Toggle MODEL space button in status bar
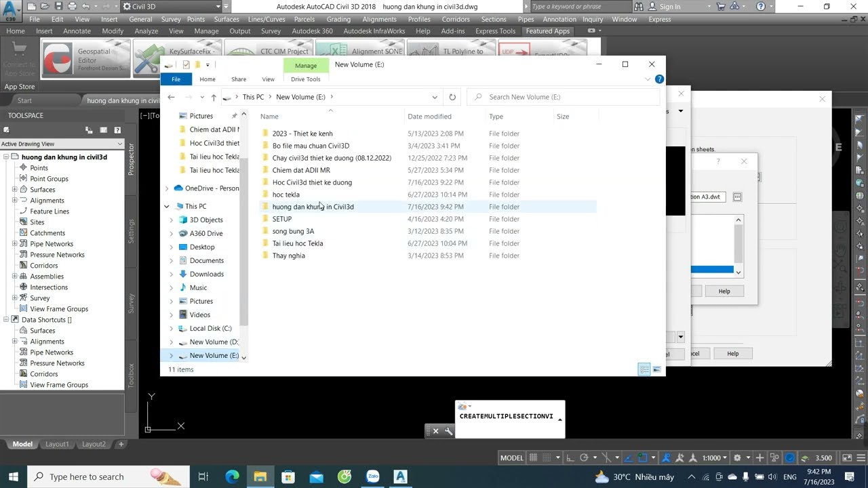The width and height of the screenshot is (868, 488). pos(512,457)
